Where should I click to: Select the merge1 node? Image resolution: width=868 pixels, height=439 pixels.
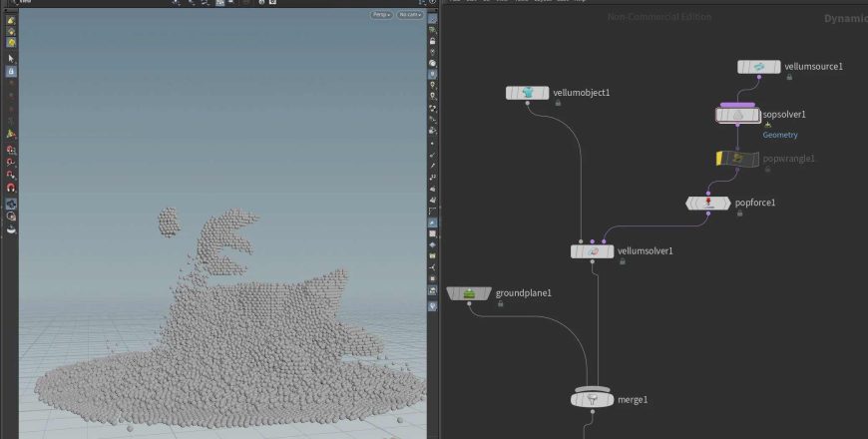tap(592, 399)
